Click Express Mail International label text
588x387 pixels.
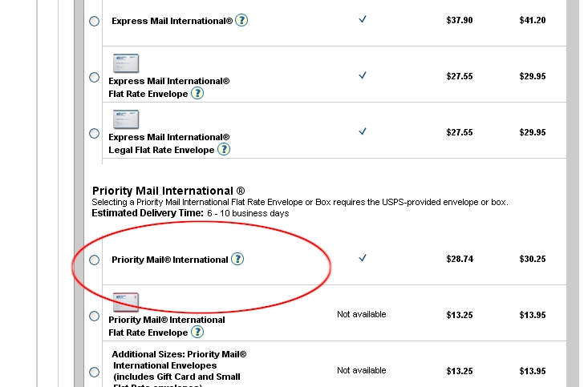(172, 21)
